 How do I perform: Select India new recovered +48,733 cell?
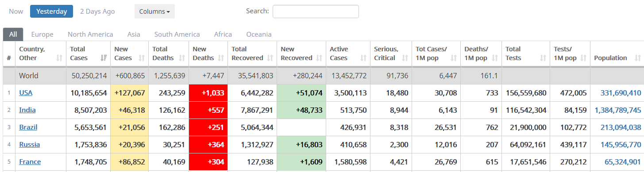(301, 110)
